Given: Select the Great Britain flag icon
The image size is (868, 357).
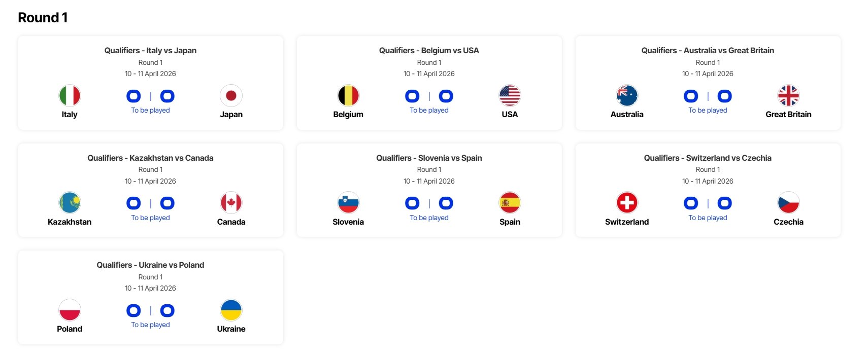Looking at the screenshot, I should point(788,95).
